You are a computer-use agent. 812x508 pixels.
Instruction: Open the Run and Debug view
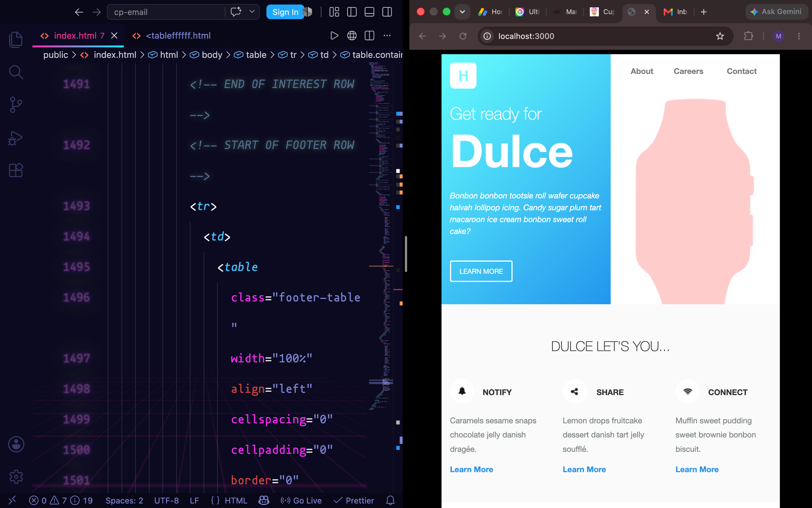click(x=16, y=138)
